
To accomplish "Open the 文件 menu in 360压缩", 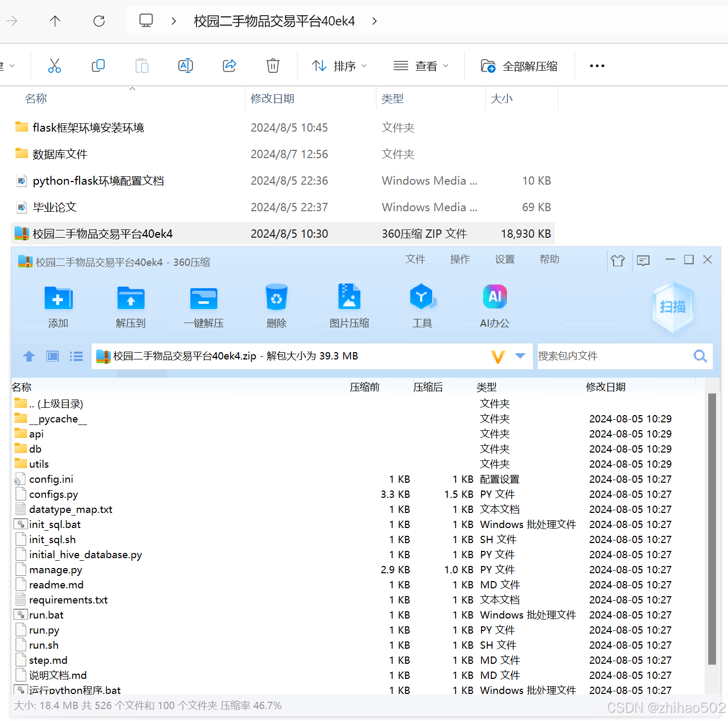I will pos(415,259).
